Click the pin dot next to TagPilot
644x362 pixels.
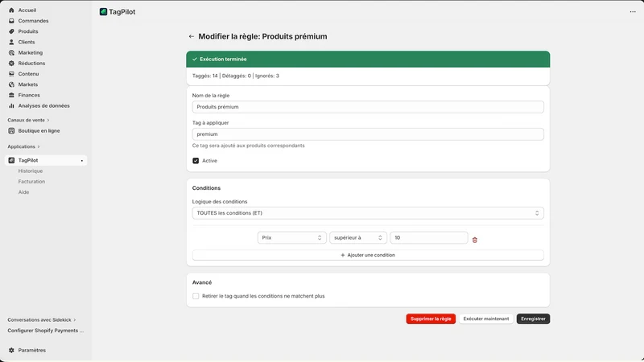click(x=82, y=161)
